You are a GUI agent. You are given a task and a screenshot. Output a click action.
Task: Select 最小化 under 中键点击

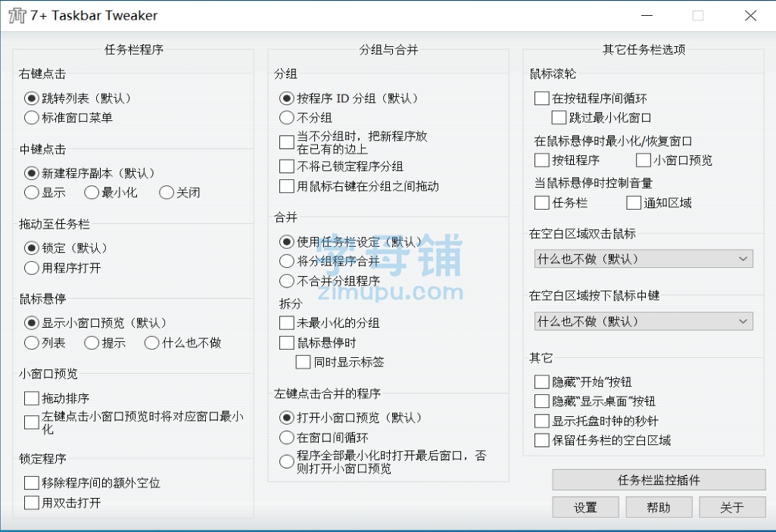point(92,192)
